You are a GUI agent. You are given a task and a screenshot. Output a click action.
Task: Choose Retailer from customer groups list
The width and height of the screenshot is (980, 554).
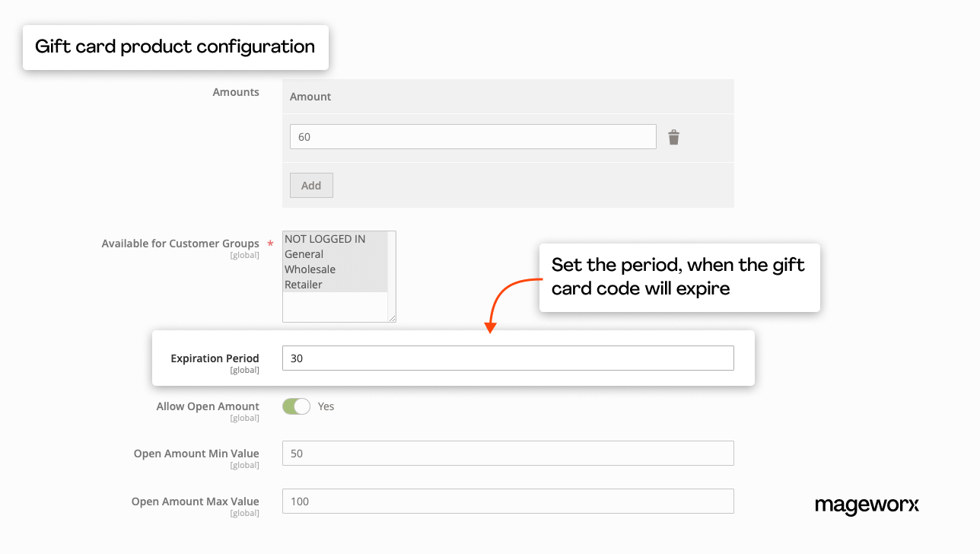click(304, 285)
